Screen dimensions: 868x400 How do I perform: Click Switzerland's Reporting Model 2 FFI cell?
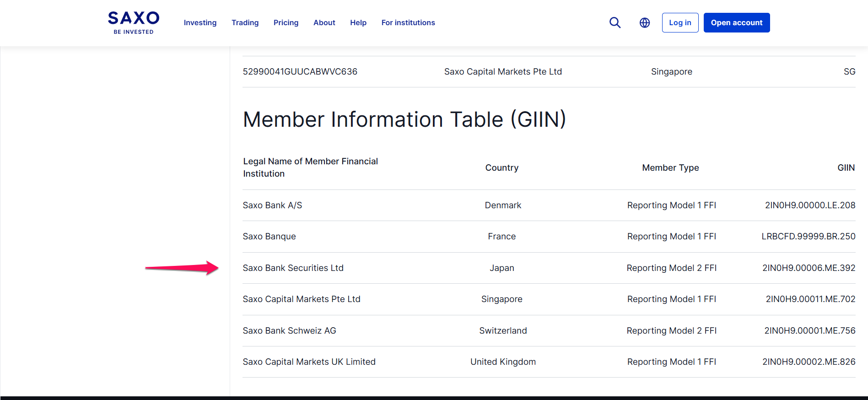tap(672, 330)
